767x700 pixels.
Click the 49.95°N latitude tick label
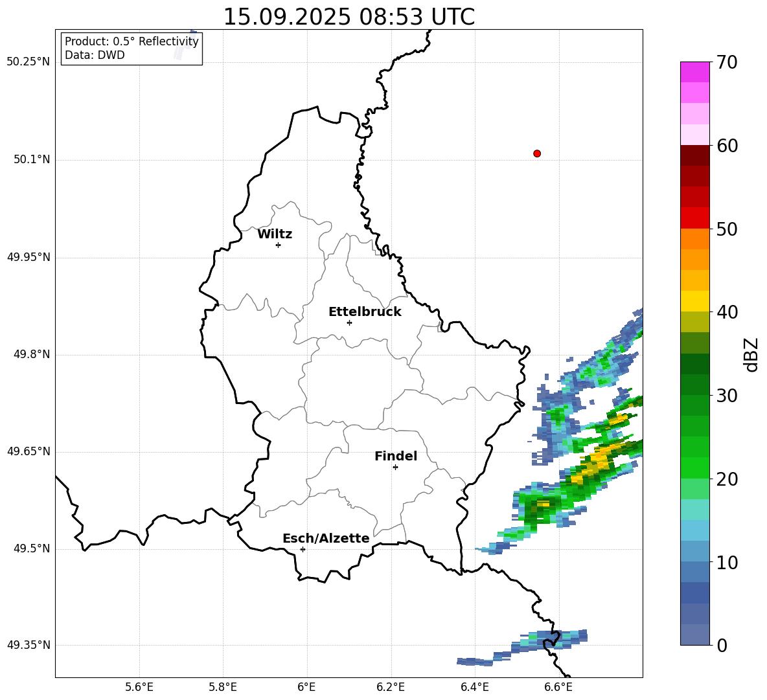(29, 257)
